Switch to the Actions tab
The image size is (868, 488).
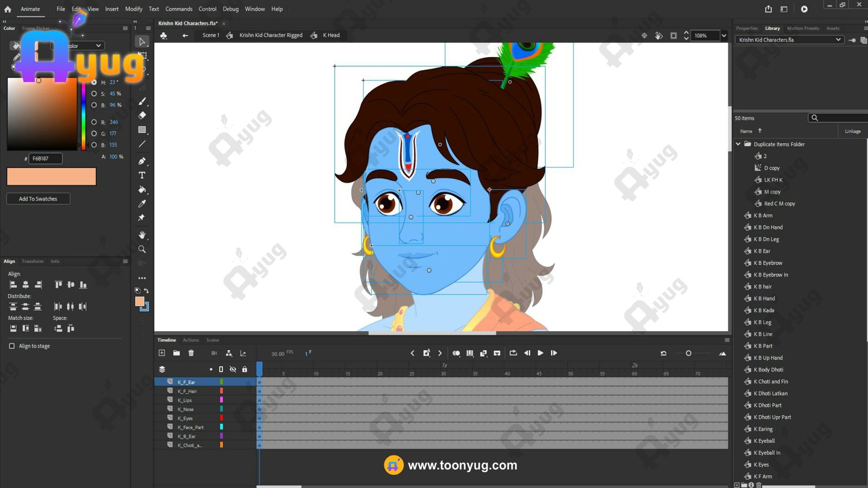click(191, 340)
